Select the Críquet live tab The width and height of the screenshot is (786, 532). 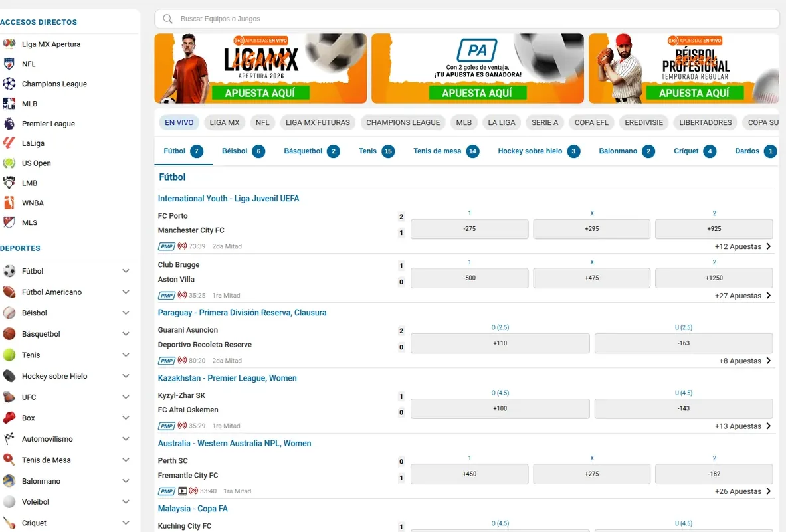coord(695,151)
